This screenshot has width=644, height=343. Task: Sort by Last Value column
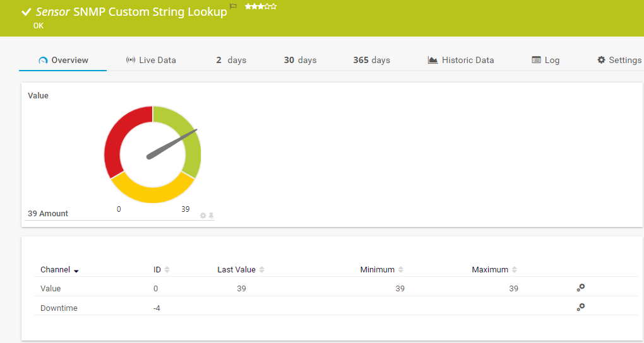tap(261, 270)
